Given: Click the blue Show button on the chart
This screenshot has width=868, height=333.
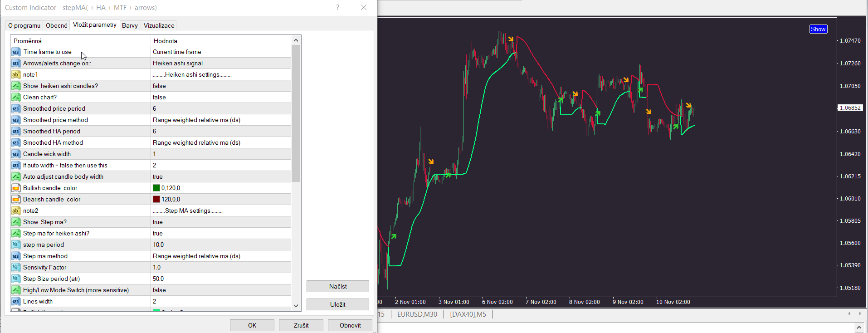Looking at the screenshot, I should tap(819, 29).
